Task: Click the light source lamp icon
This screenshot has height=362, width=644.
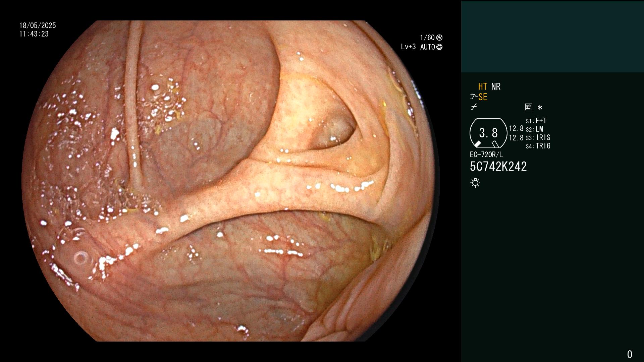Action: tap(475, 183)
